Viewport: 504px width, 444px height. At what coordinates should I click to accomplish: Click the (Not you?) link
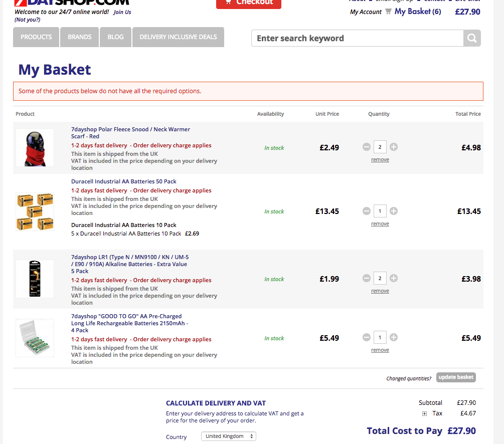pos(27,20)
